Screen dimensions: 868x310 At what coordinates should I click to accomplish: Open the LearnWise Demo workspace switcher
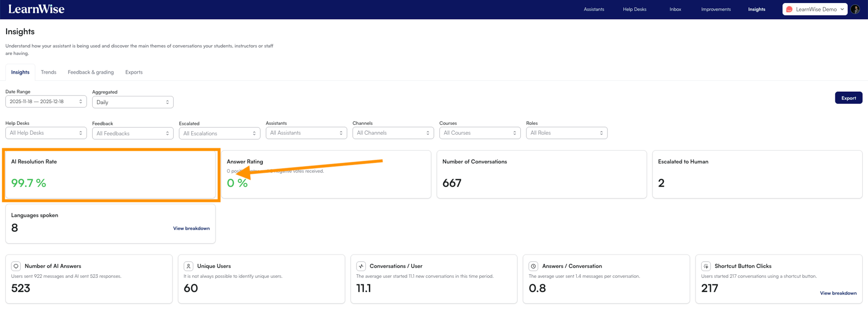click(815, 9)
